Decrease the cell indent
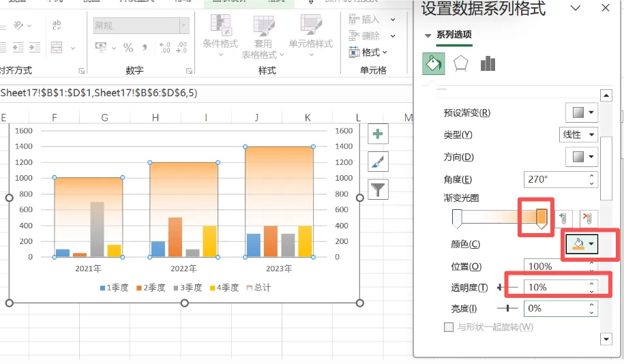Image resolution: width=624 pixels, height=364 pixels. point(18,48)
